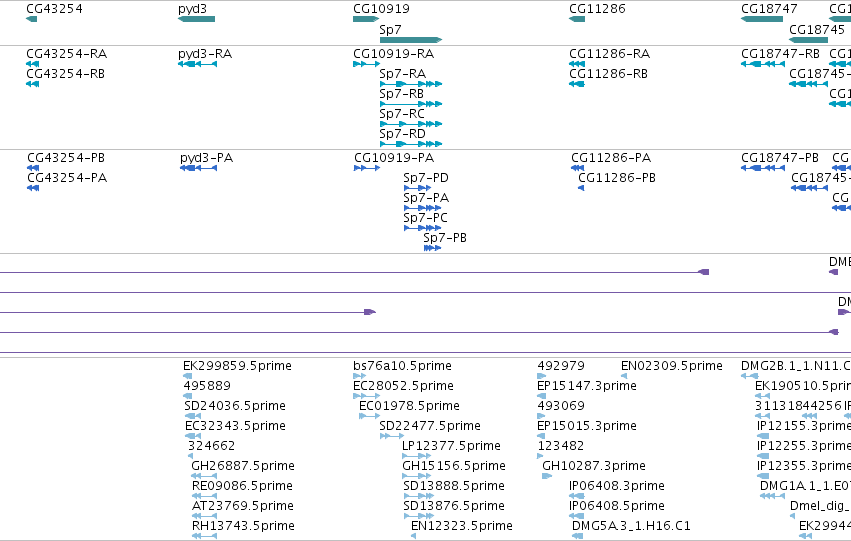Select feature DMG5A.3_1.H16.C1
The image size is (851, 541).
(x=631, y=526)
